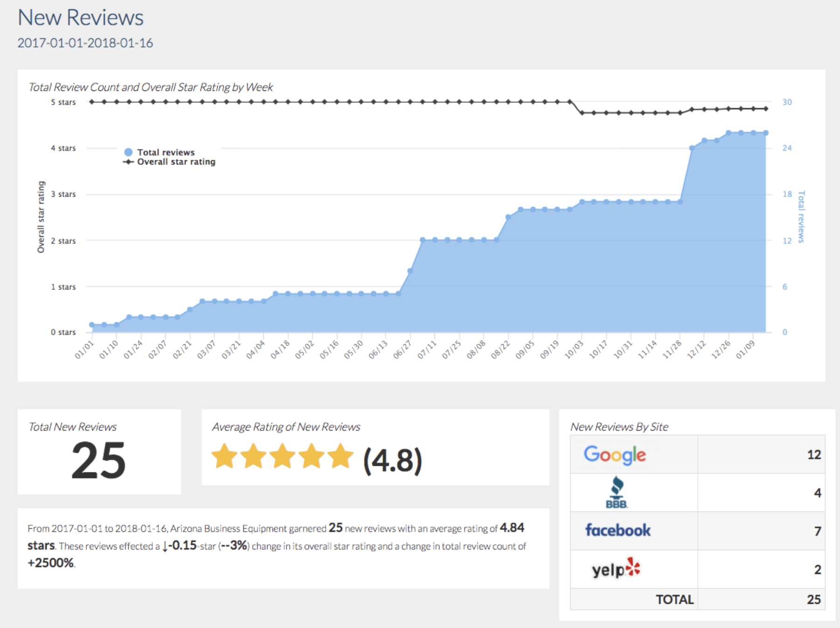The height and width of the screenshot is (628, 840).
Task: Click the facebook logo in table
Action: coord(618,530)
